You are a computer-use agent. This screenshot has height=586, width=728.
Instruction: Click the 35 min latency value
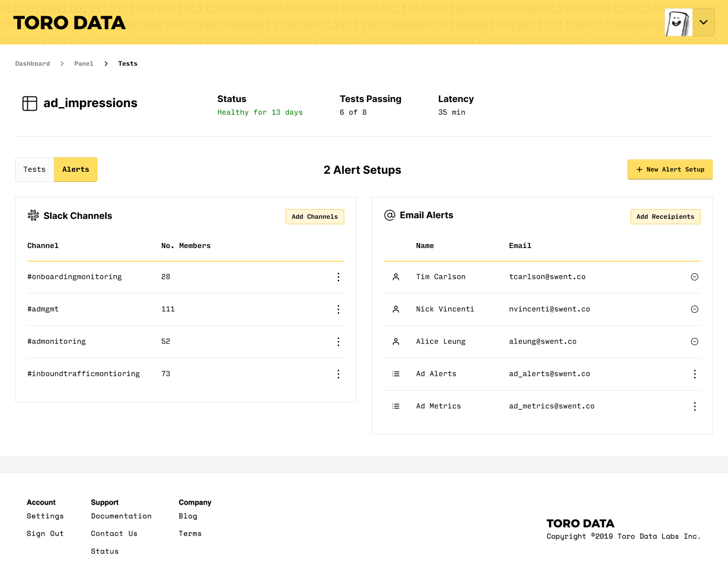[451, 112]
